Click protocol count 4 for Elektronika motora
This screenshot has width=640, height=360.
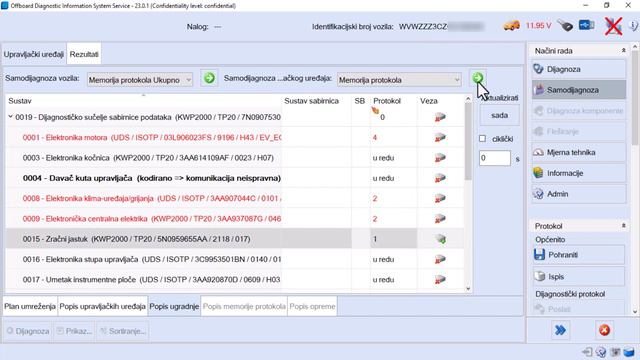(x=374, y=138)
